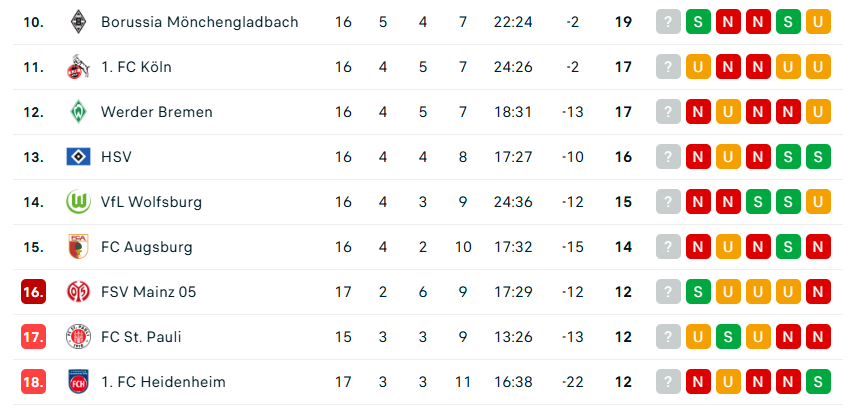The image size is (849, 408).
Task: Click the 1. FC Heidenheim crest
Action: [78, 382]
